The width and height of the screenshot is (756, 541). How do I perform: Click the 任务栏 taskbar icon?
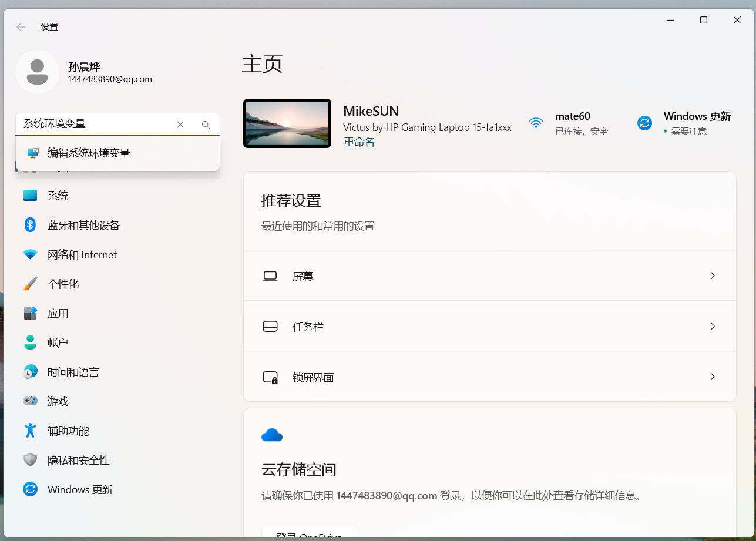click(x=270, y=327)
